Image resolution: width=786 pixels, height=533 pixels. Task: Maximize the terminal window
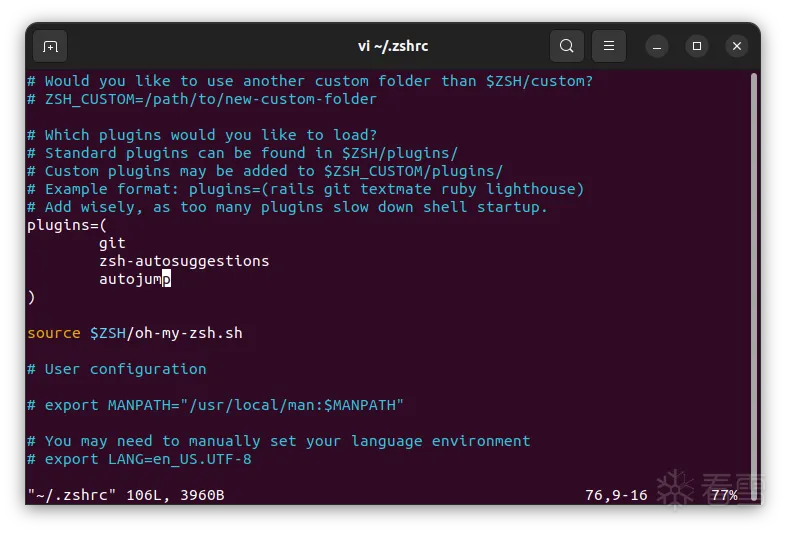click(697, 46)
